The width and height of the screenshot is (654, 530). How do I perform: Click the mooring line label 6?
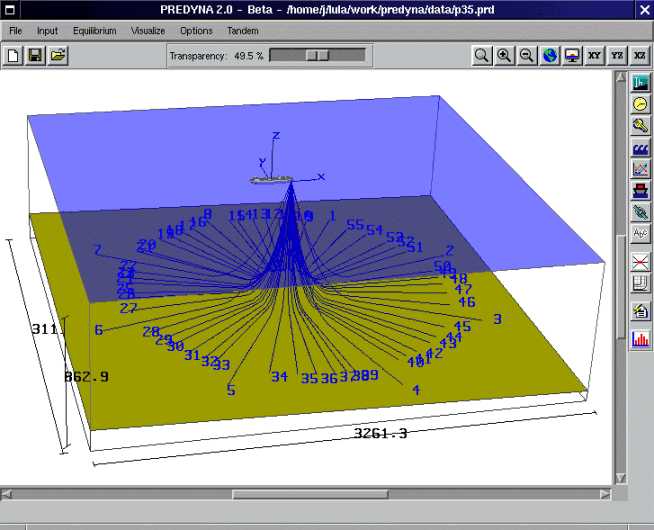tap(98, 330)
